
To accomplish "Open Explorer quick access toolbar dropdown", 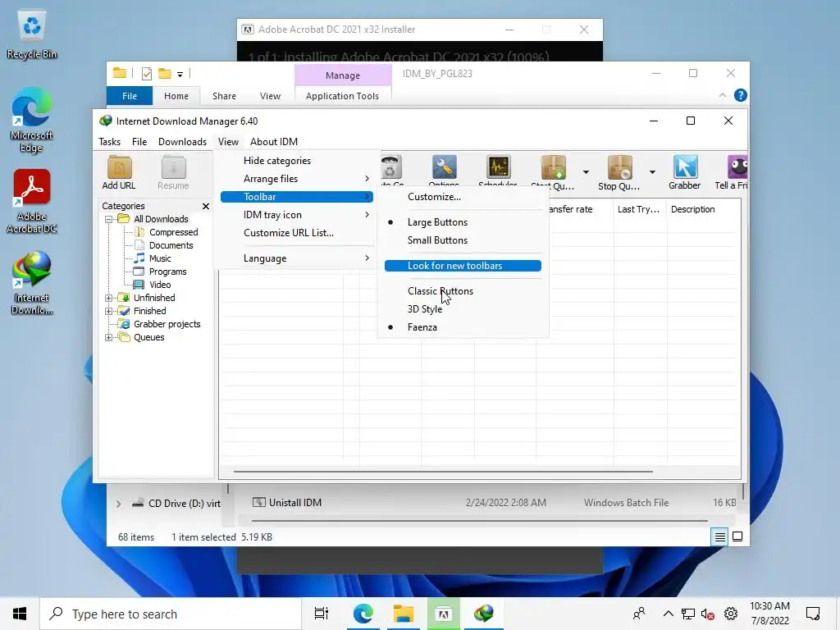I will click(x=180, y=74).
